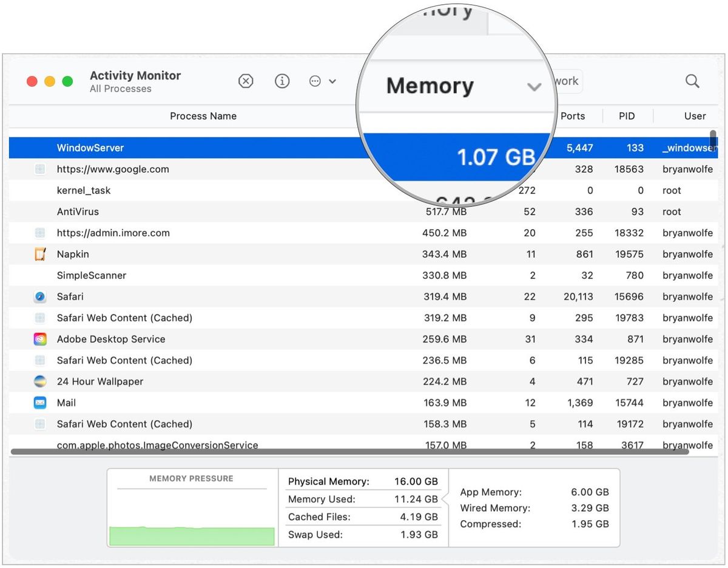Select the kernel_task process
The width and height of the screenshot is (728, 568).
pos(84,190)
